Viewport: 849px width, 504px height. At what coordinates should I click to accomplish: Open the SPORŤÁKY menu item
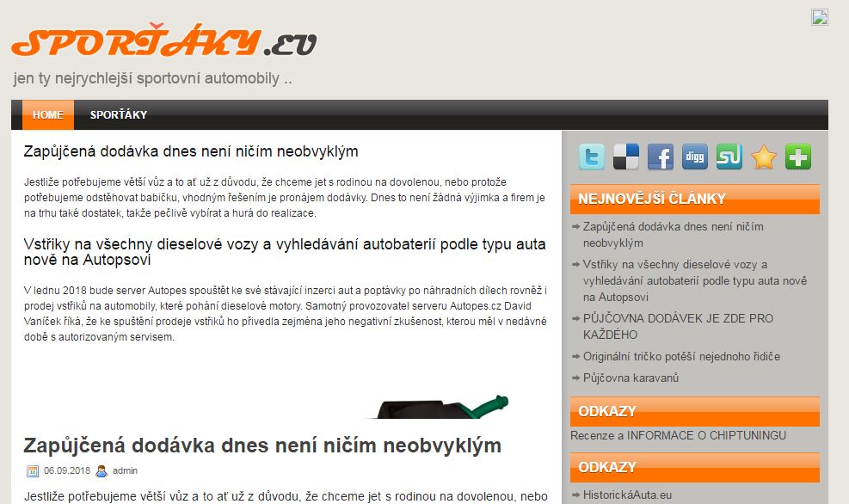[119, 114]
